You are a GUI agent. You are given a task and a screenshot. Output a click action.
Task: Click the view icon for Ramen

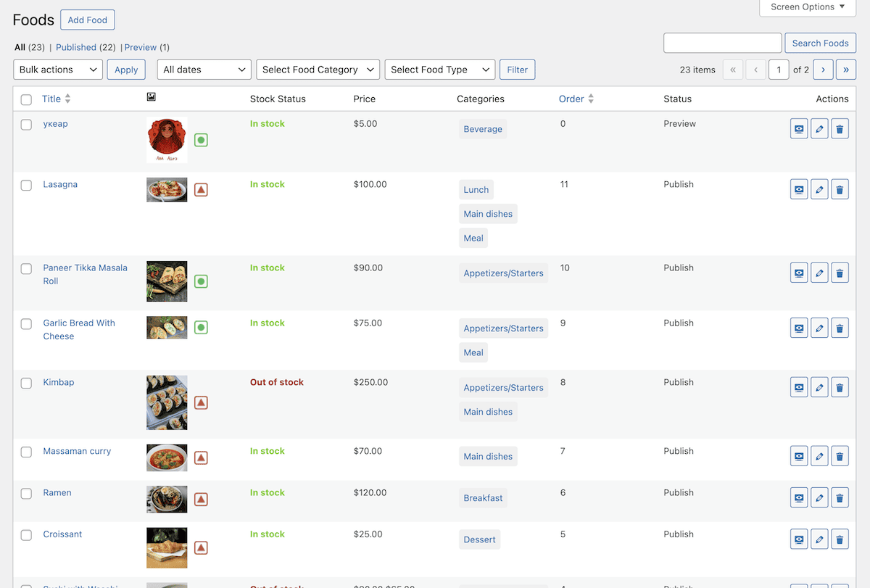[799, 499]
